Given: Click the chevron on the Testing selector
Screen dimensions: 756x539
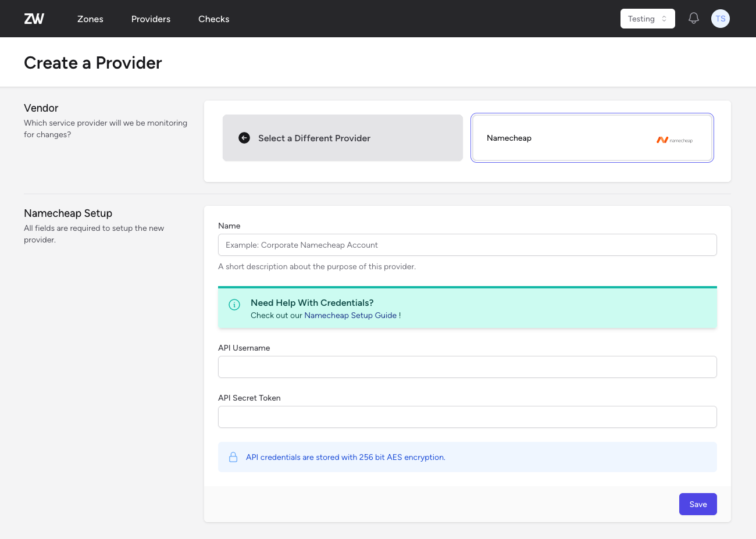Looking at the screenshot, I should click(x=664, y=18).
